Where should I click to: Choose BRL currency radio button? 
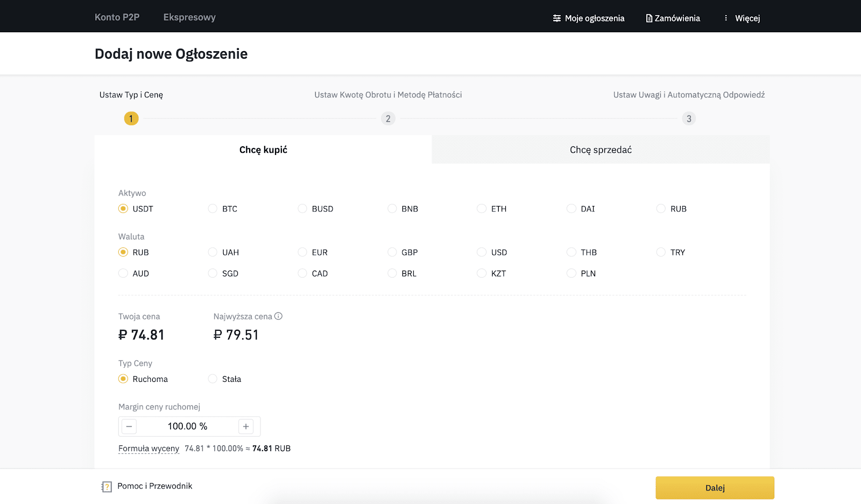(392, 273)
